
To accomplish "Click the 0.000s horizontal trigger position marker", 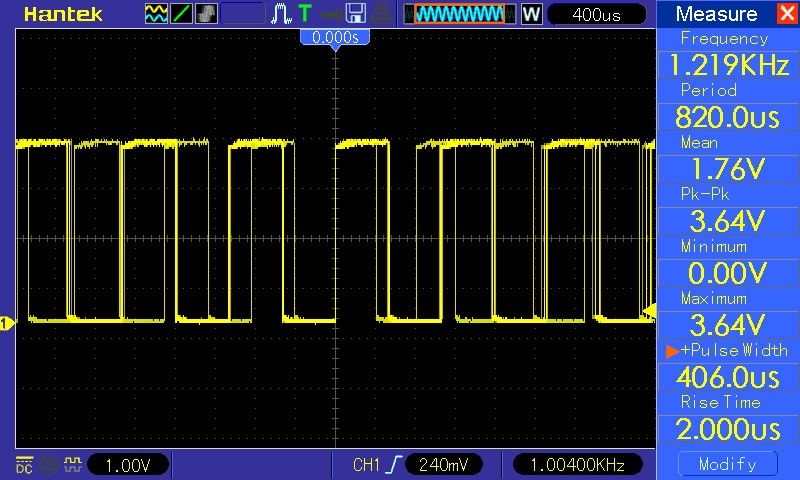I will pyautogui.click(x=335, y=37).
